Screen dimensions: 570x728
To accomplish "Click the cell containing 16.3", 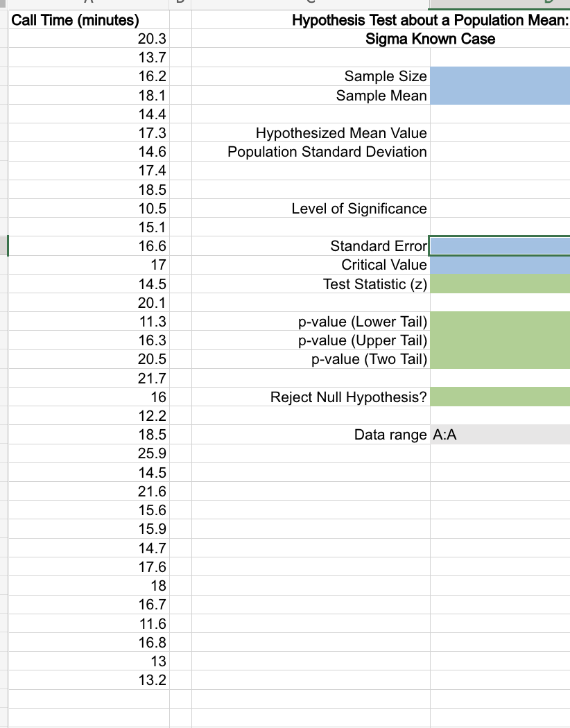I will click(x=89, y=340).
